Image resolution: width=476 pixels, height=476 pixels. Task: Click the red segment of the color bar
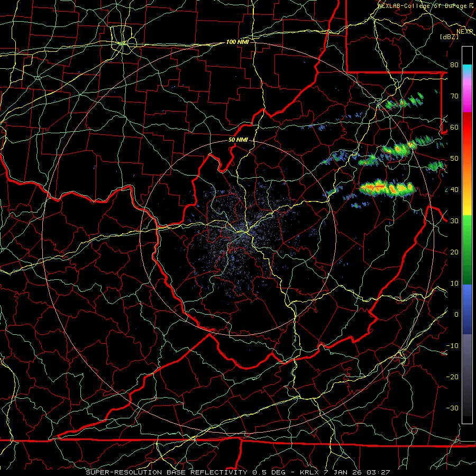click(467, 127)
